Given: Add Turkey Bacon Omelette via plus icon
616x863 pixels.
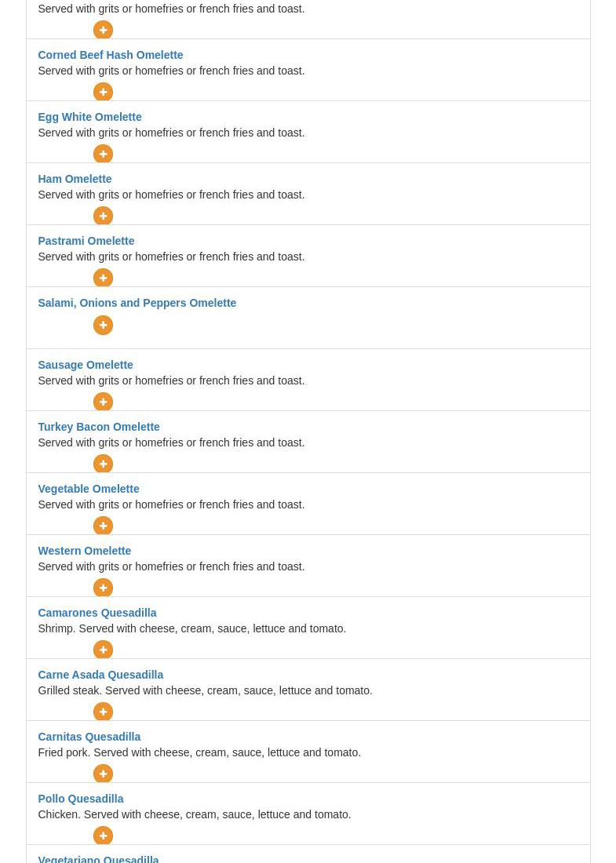Looking at the screenshot, I should point(103,464).
